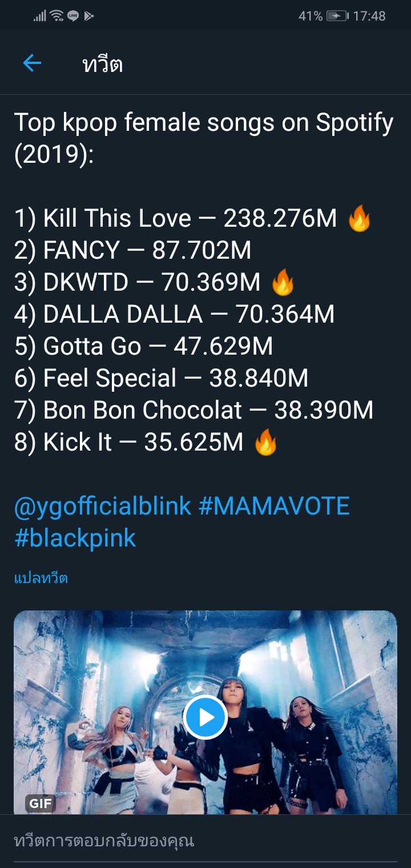Tap the fire emoji next to Kick It
The height and width of the screenshot is (868, 411).
coord(265,443)
